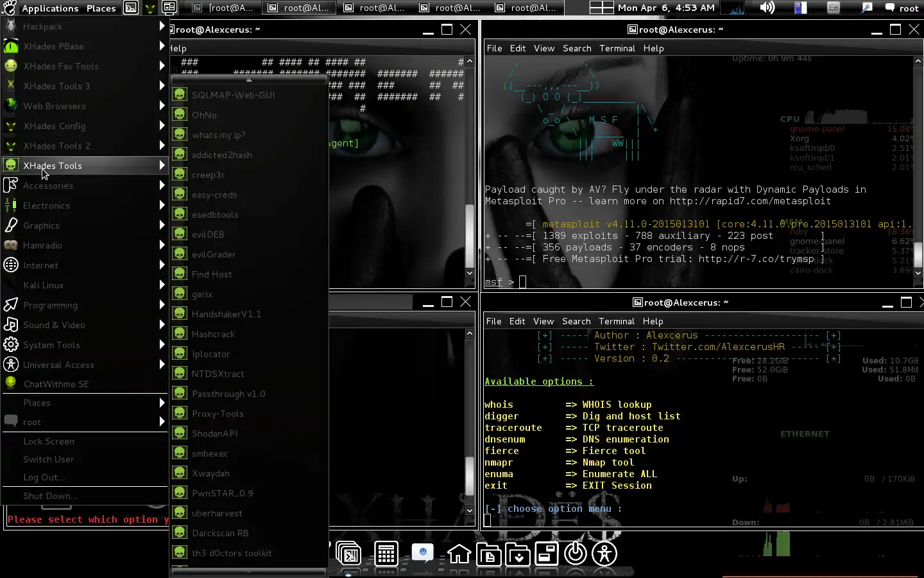The height and width of the screenshot is (578, 924).
Task: Click the green-eyed cat icon in the top panel
Action: click(x=150, y=8)
